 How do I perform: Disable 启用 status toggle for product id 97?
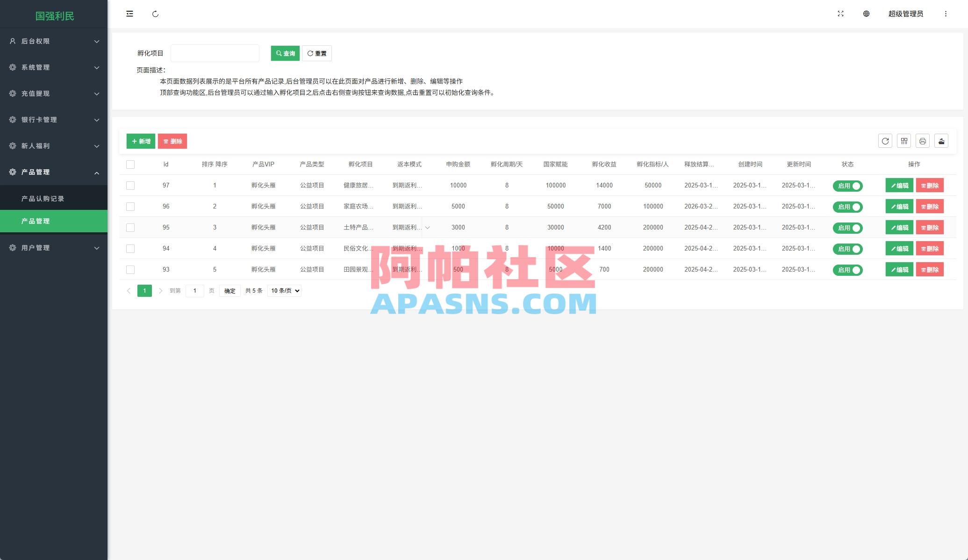[x=847, y=186]
